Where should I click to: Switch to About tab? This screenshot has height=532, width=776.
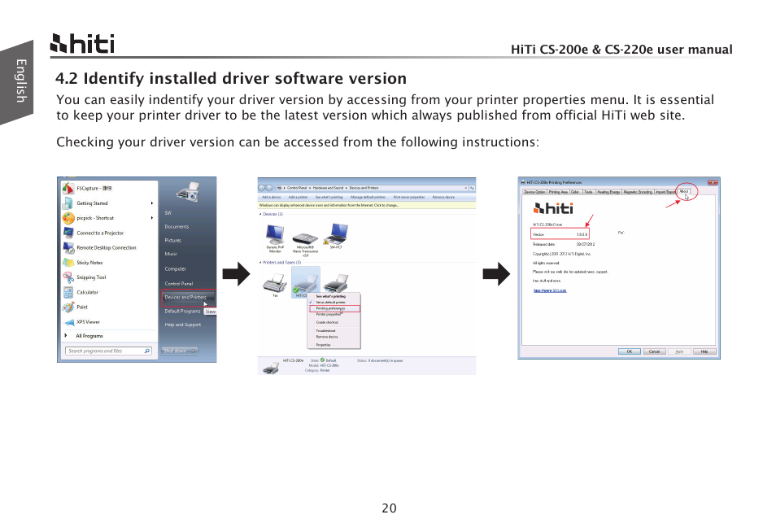tap(683, 191)
